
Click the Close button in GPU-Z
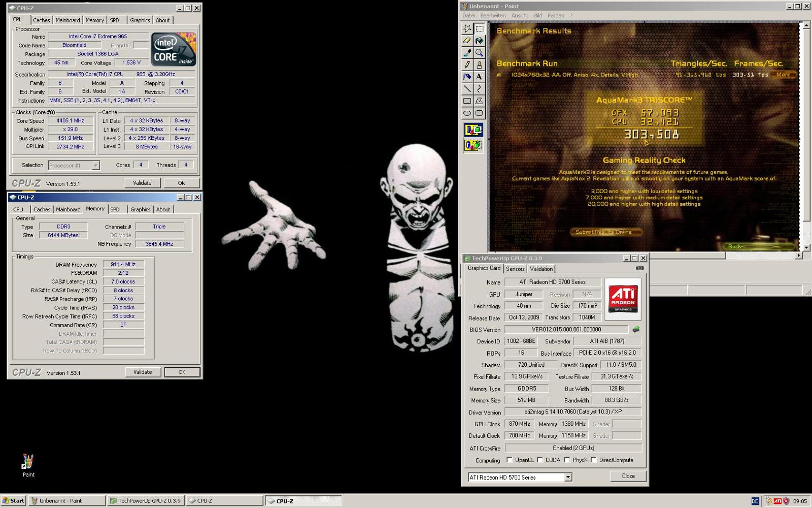tap(628, 476)
